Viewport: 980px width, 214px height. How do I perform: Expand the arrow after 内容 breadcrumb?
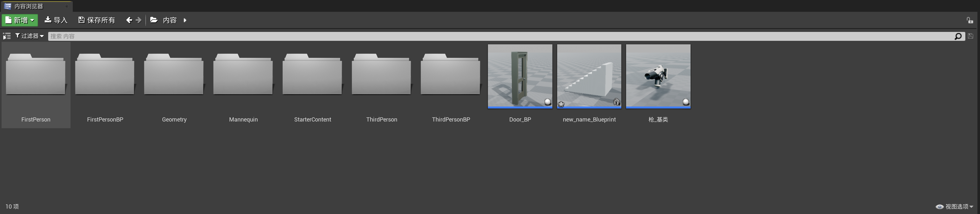point(185,20)
